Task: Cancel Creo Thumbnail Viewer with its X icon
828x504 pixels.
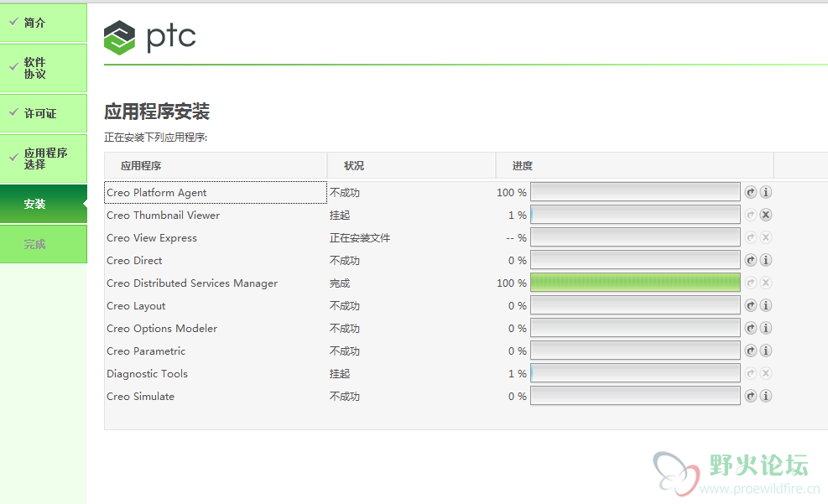Action: 766,215
